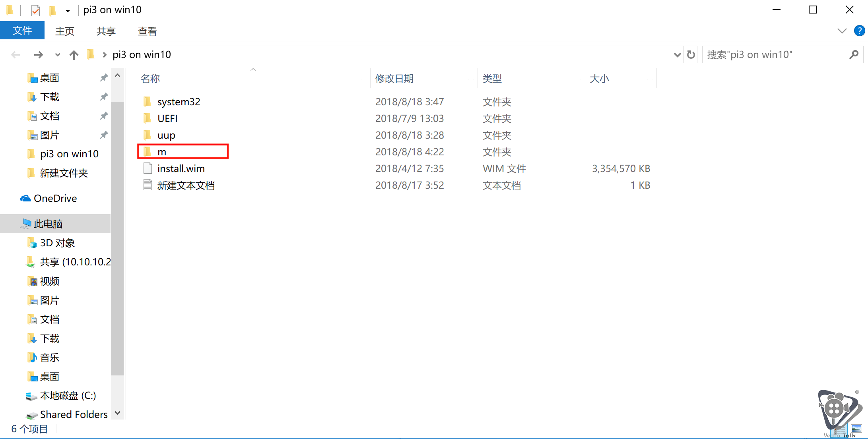This screenshot has width=868, height=439.
Task: Go back with the left arrow
Action: (16, 54)
